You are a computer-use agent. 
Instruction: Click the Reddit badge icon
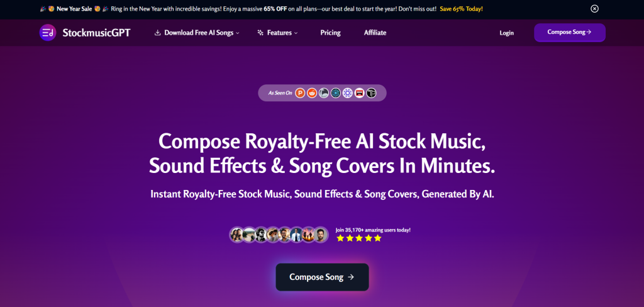point(312,93)
